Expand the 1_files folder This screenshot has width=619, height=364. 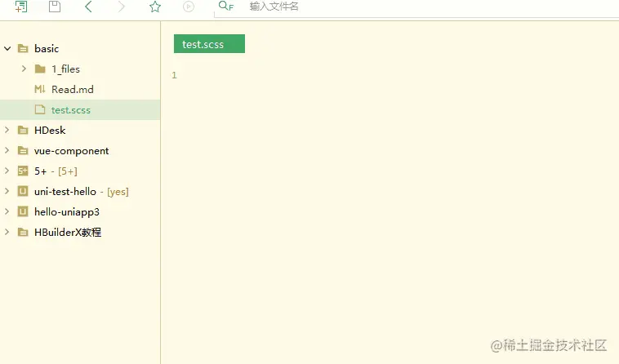pyautogui.click(x=24, y=69)
